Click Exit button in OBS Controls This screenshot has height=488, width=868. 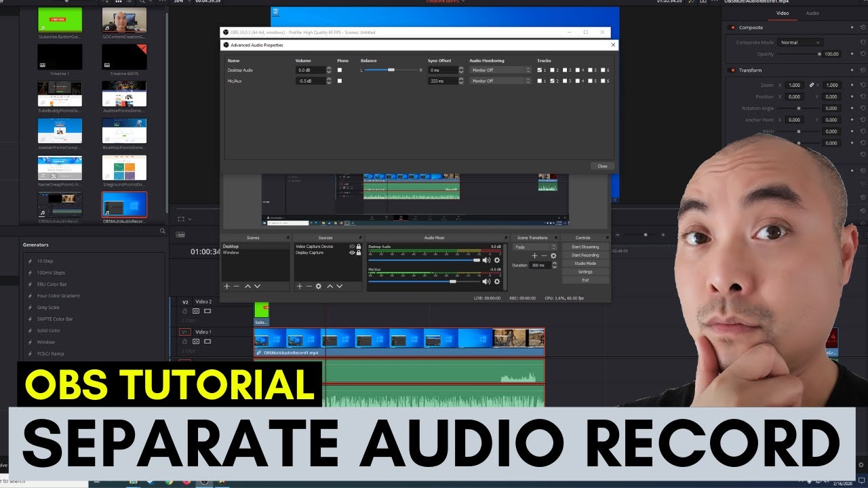pyautogui.click(x=585, y=280)
